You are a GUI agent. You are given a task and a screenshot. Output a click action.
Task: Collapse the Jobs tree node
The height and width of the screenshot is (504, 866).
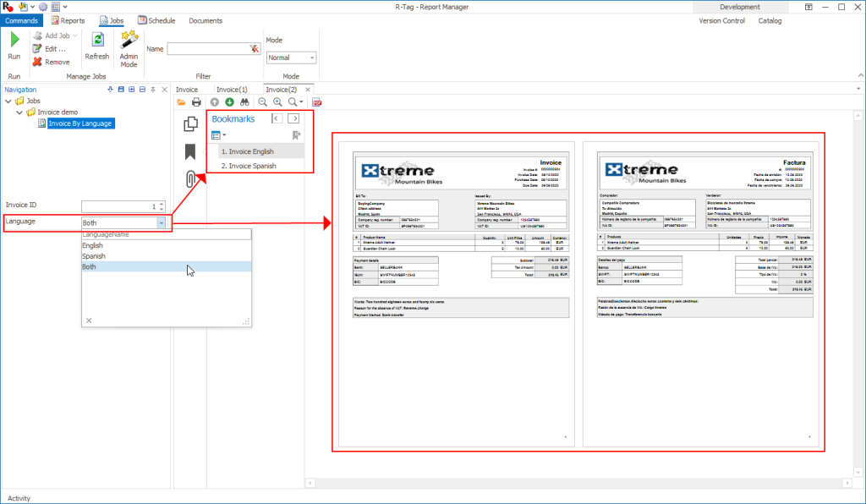(x=8, y=101)
